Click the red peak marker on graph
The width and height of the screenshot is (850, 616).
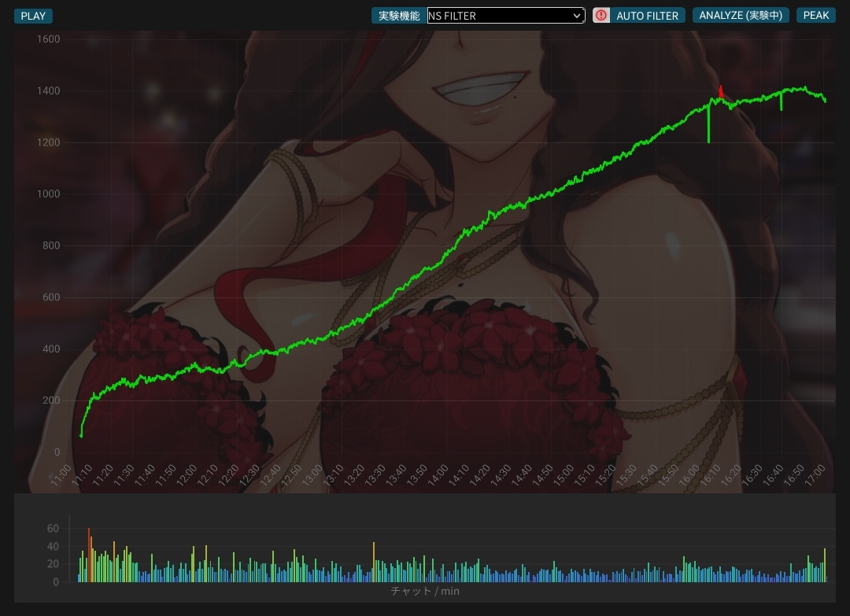pyautogui.click(x=720, y=91)
